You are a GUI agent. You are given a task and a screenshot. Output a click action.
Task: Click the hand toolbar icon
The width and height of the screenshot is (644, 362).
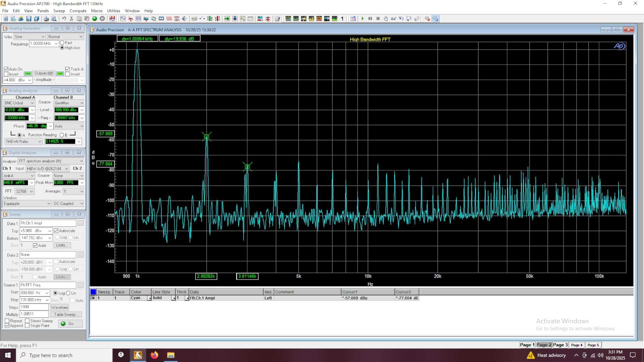coord(385,19)
